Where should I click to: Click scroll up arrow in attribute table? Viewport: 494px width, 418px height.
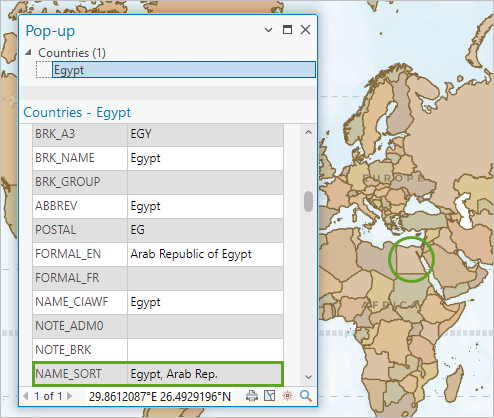[x=308, y=132]
